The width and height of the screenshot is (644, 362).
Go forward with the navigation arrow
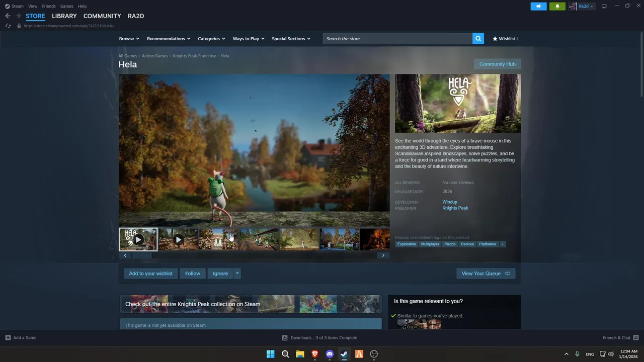(18, 16)
